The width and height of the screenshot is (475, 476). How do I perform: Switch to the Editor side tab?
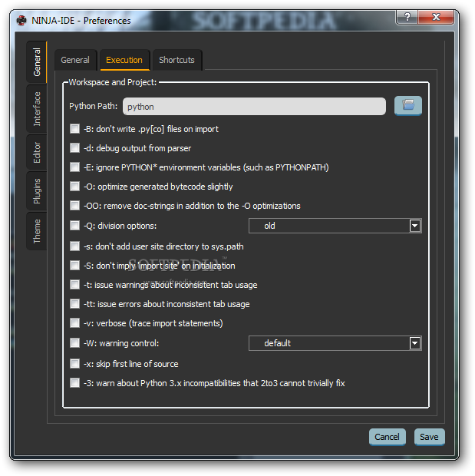[37, 152]
